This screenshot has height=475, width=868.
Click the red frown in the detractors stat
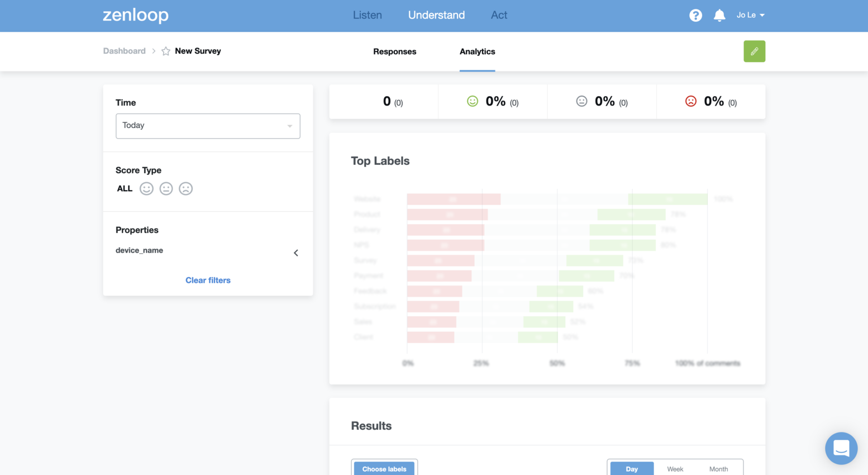pyautogui.click(x=691, y=101)
